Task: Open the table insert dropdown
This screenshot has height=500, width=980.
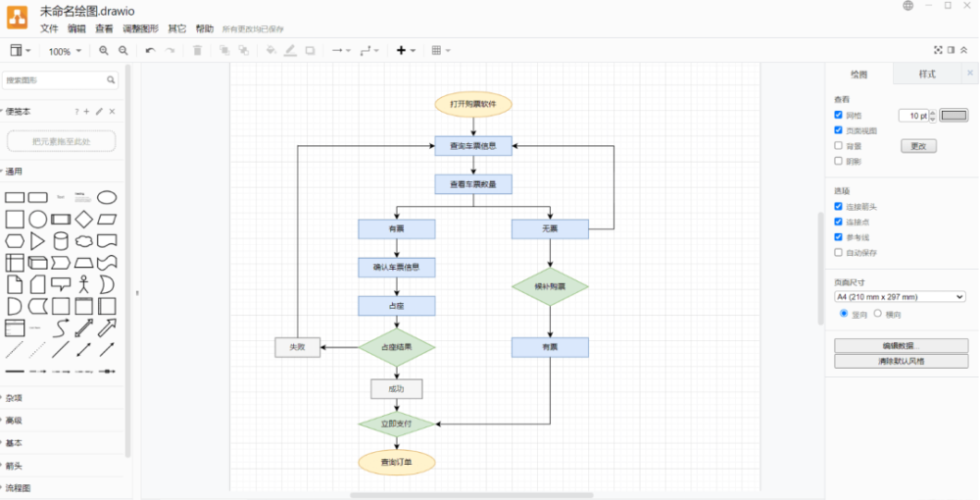Action: coord(441,51)
